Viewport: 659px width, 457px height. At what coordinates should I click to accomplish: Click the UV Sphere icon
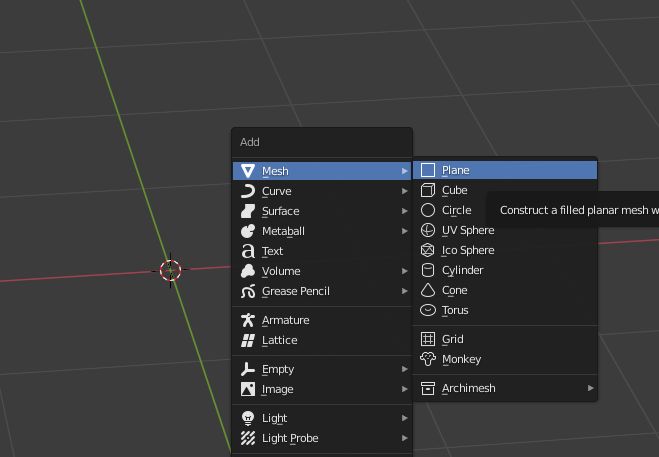(428, 230)
